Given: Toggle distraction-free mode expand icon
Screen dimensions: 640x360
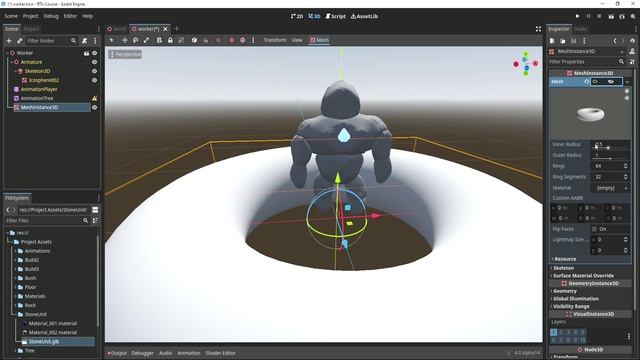Looking at the screenshot, I should pos(538,29).
